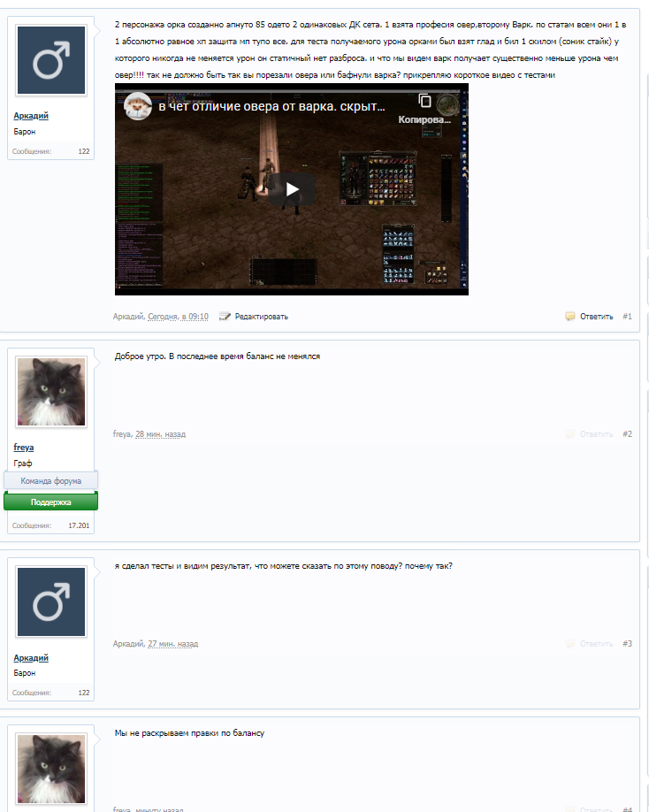This screenshot has width=649, height=812.
Task: Click Ответить to reply to post #1
Action: point(596,317)
